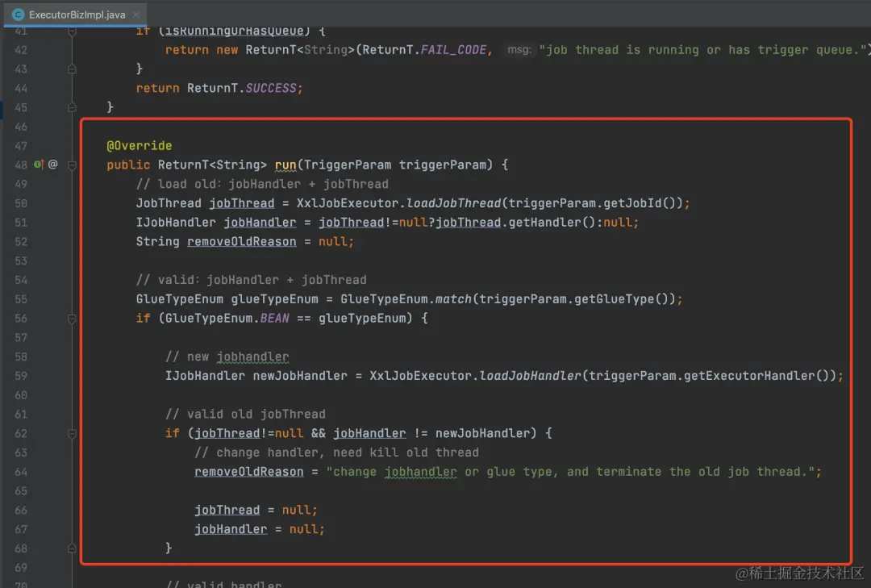
Task: Click jobThread assignment on line 66
Action: coord(227,511)
